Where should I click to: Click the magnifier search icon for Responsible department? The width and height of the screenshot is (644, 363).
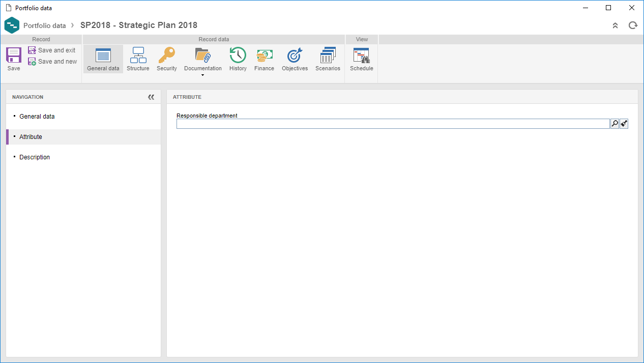[x=614, y=124]
